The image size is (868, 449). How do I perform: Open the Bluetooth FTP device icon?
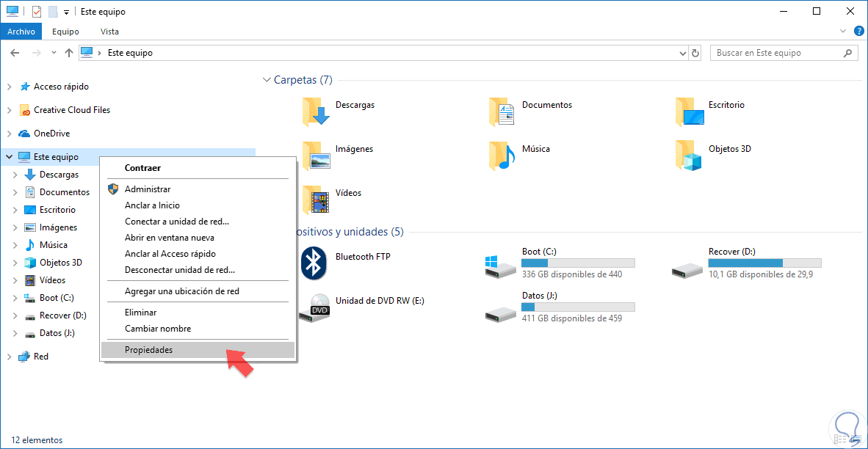click(316, 263)
